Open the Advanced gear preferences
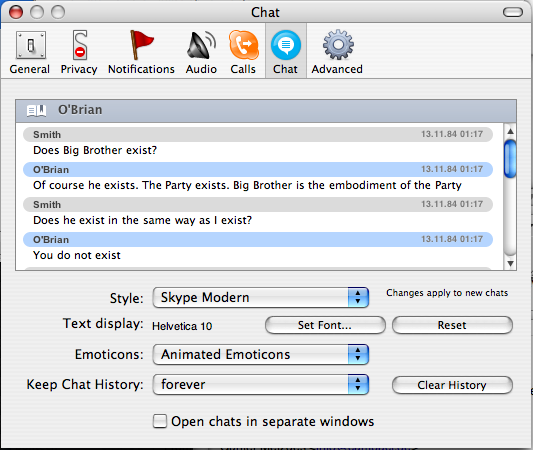Screen dimensions: 533x450 pyautogui.click(x=337, y=52)
